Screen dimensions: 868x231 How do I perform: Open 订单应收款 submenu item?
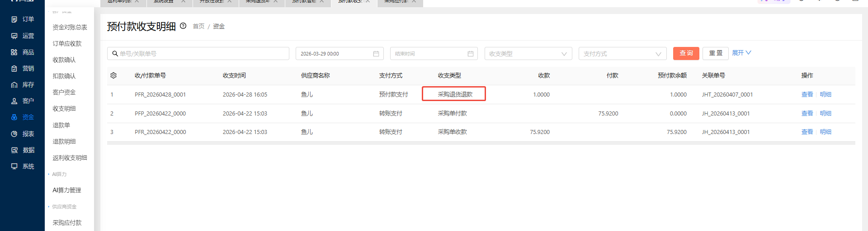point(67,43)
